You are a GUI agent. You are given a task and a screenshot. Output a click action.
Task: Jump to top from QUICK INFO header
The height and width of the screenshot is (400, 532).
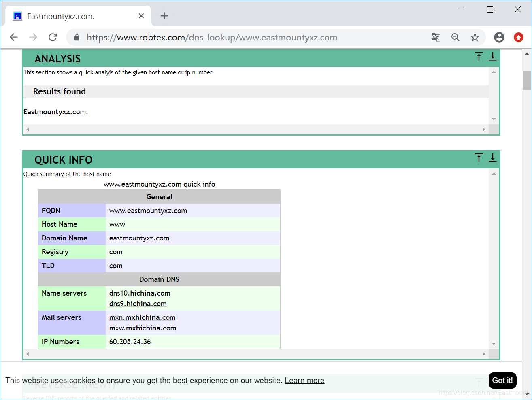479,158
